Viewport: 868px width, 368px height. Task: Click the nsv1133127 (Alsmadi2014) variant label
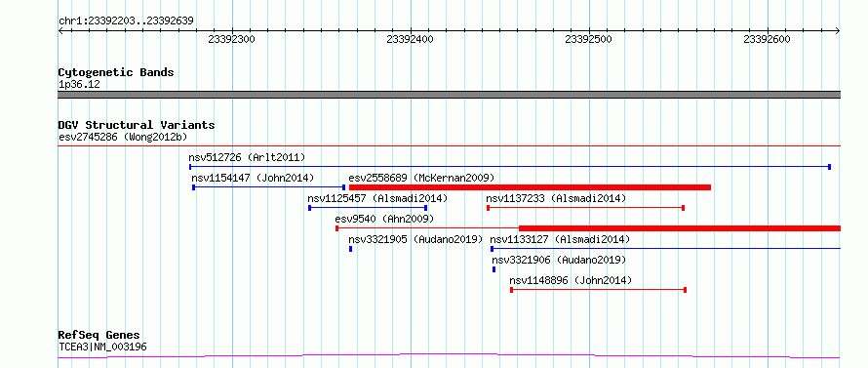coord(560,239)
